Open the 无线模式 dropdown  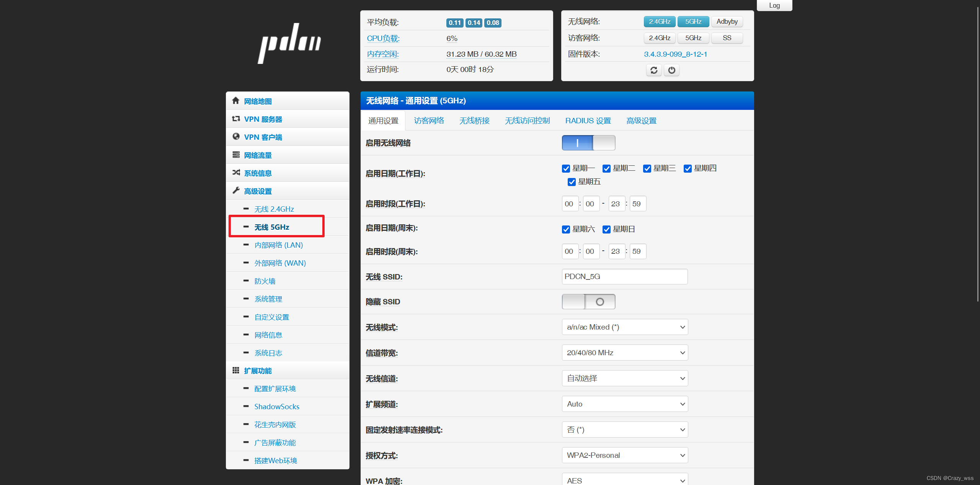624,327
